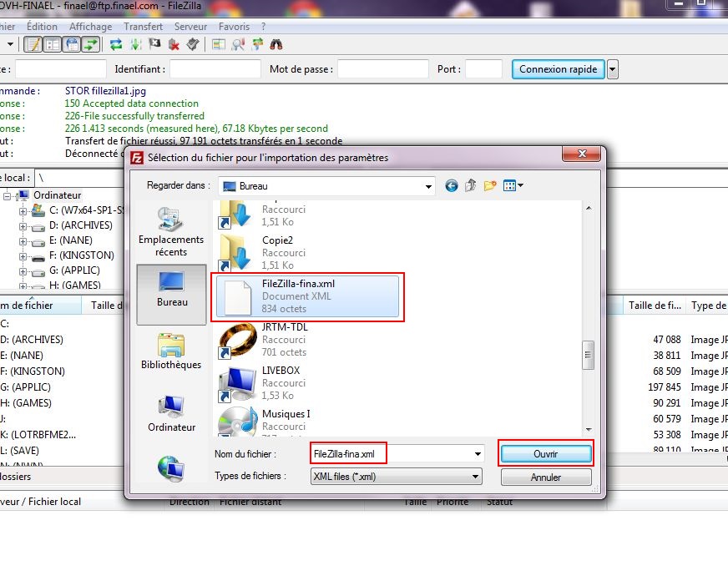The image size is (728, 581).
Task: Open the file search binoculars icon
Action: (x=276, y=44)
